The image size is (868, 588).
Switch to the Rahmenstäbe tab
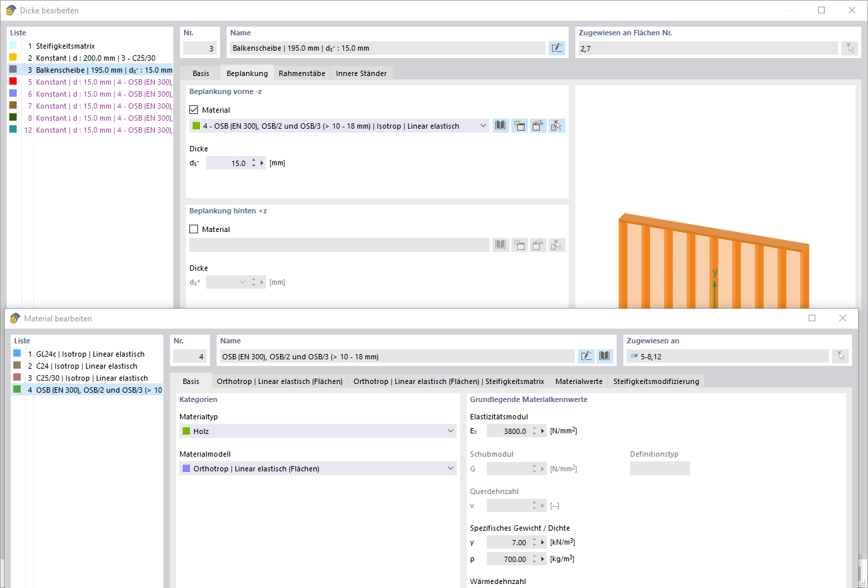point(302,73)
